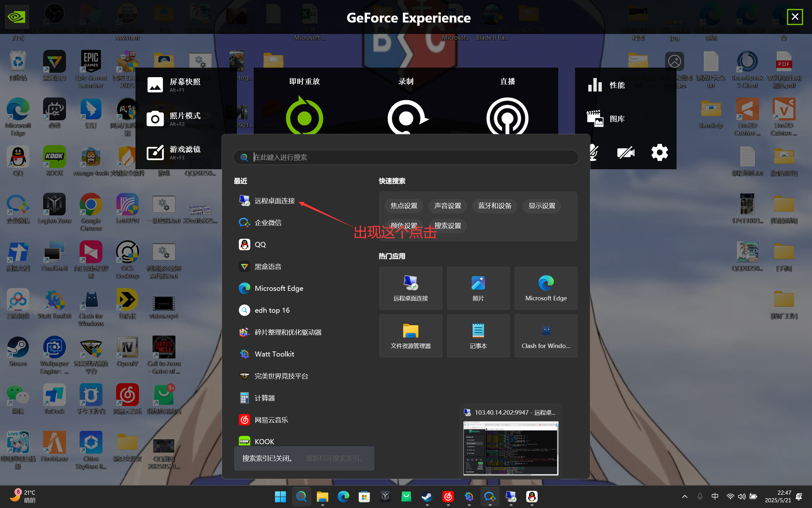Open 远程桌面连接 tile in top apps
The height and width of the screenshot is (508, 812).
410,288
